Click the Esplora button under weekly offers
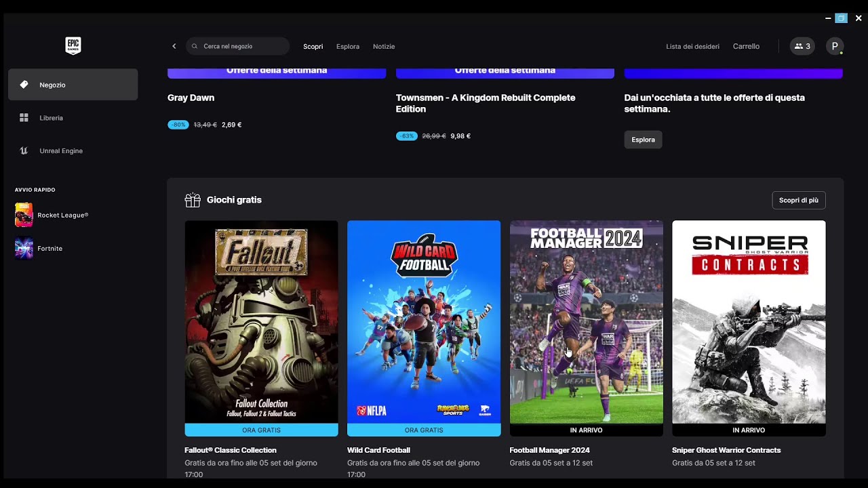This screenshot has width=868, height=488. tap(643, 140)
